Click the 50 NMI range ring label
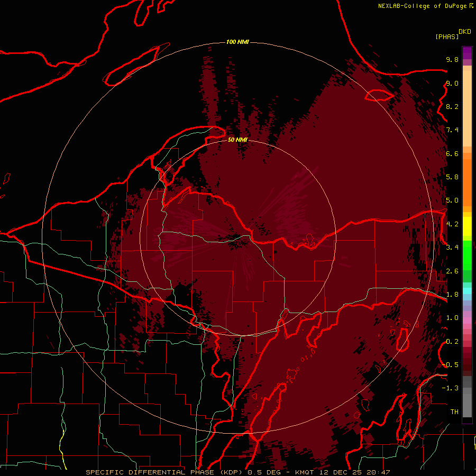This screenshot has height=476, width=476. pos(237,140)
